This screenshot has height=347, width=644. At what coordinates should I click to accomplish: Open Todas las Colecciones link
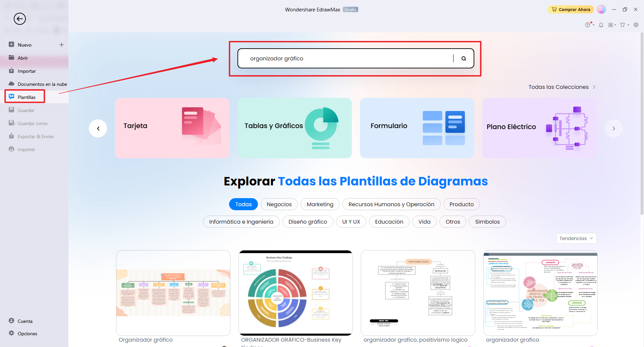coord(558,87)
